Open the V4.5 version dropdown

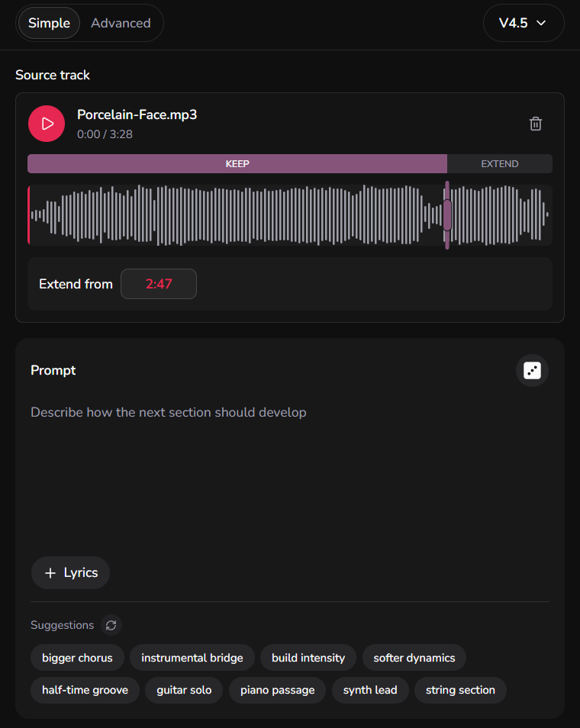click(x=524, y=23)
